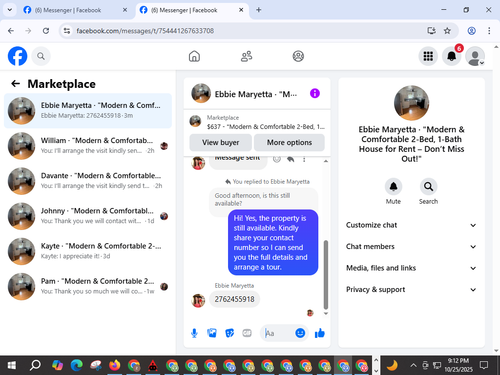This screenshot has height=375, width=500.
Task: Open Firefox from taskbar
Action: [x=115, y=365]
